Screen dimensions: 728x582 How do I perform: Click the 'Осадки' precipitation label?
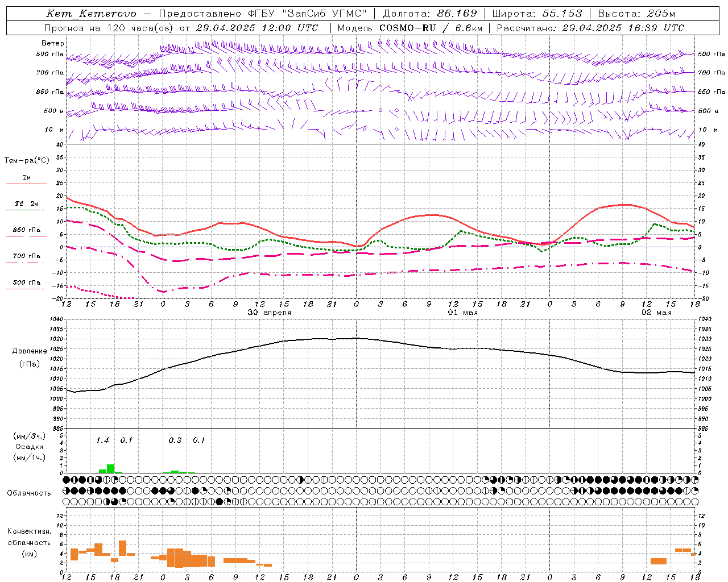[x=30, y=447]
